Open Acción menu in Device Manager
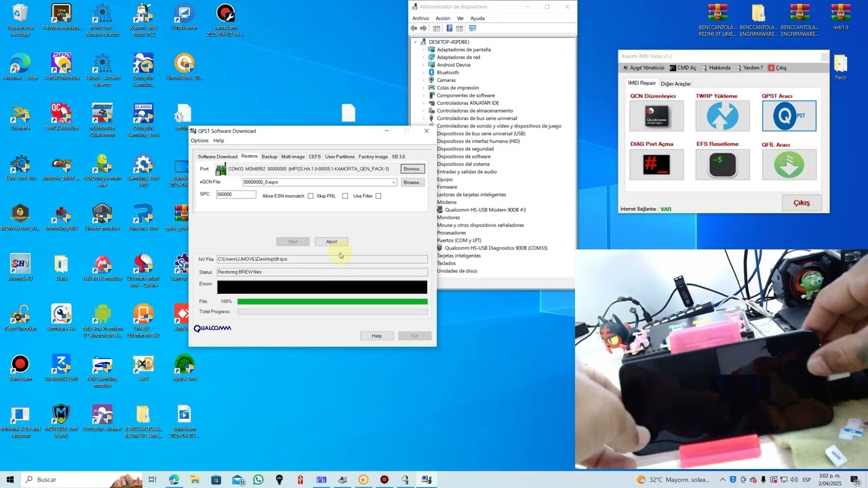Viewport: 868px width, 488px height. coord(443,18)
